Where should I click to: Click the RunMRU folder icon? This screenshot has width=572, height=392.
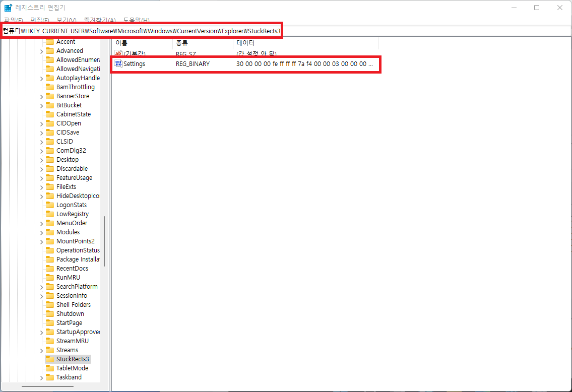pos(49,278)
